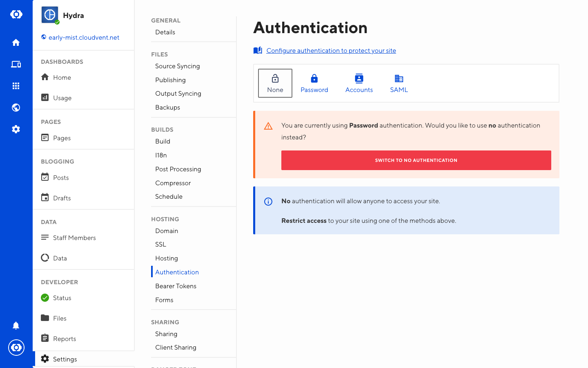Viewport: 588px width, 368px height.
Task: Open I18n settings
Action: (161, 155)
